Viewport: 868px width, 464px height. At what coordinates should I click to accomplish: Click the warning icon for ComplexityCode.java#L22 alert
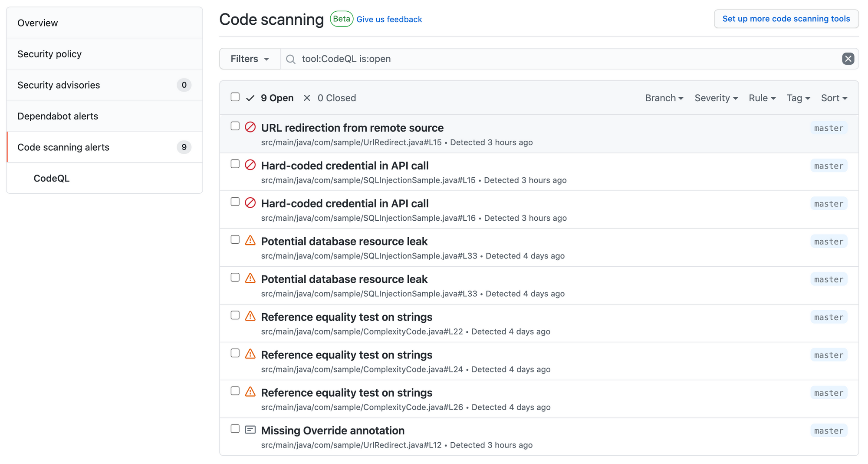point(250,316)
